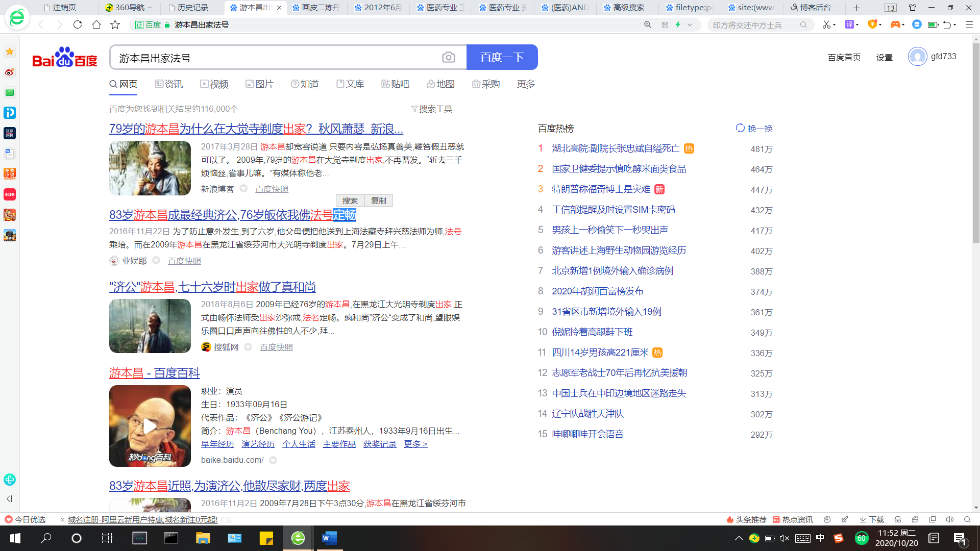The image size is (980, 551).
Task: Open the home page icon
Action: (96, 24)
